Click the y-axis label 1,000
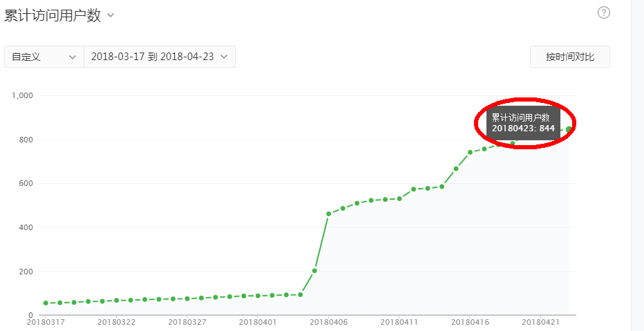 click(23, 95)
